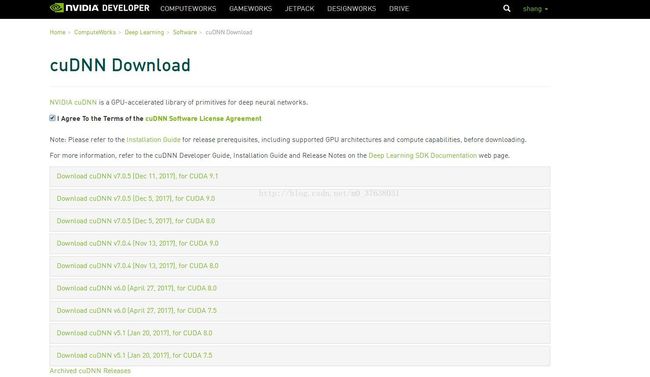The width and height of the screenshot is (650, 377).
Task: Open the COMPUTEWORKS menu
Action: [188, 9]
